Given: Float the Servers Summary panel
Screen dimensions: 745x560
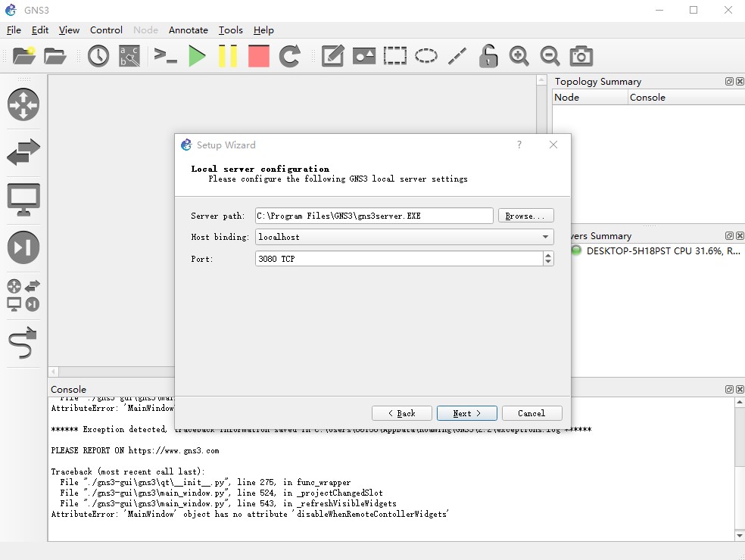Looking at the screenshot, I should tap(729, 235).
